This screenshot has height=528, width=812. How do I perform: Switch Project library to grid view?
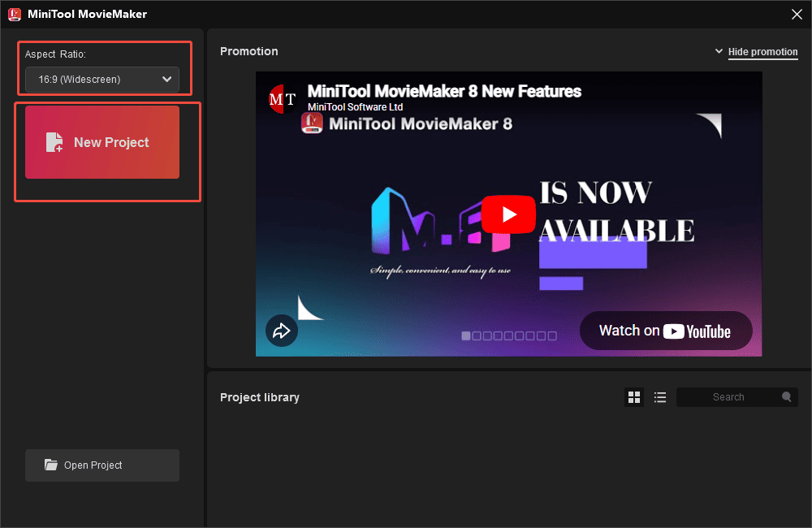634,396
